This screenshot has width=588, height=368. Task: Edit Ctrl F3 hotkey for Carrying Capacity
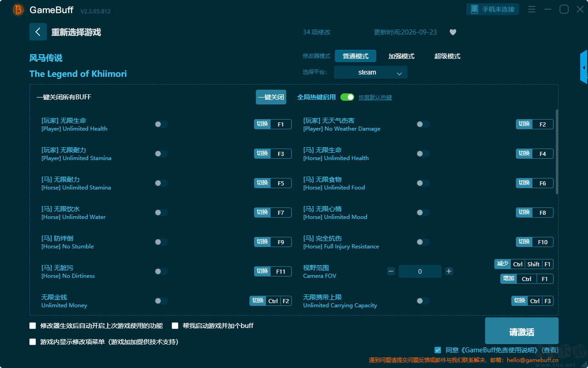tap(532, 301)
